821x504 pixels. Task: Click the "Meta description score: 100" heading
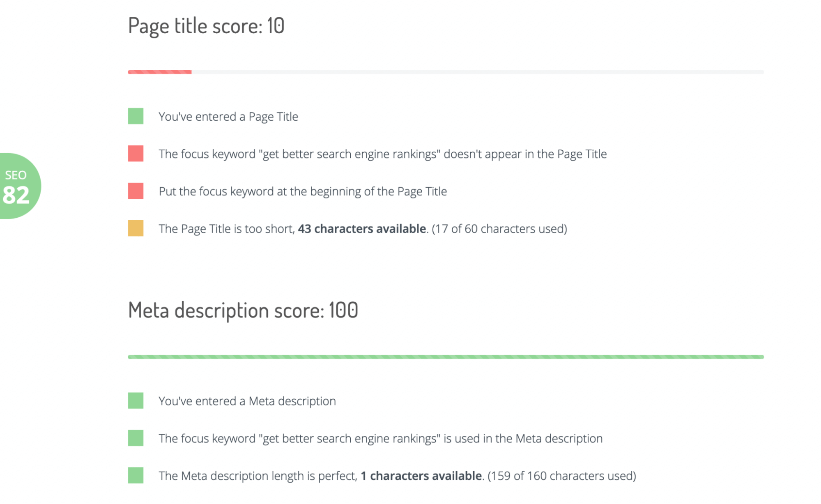(x=243, y=310)
